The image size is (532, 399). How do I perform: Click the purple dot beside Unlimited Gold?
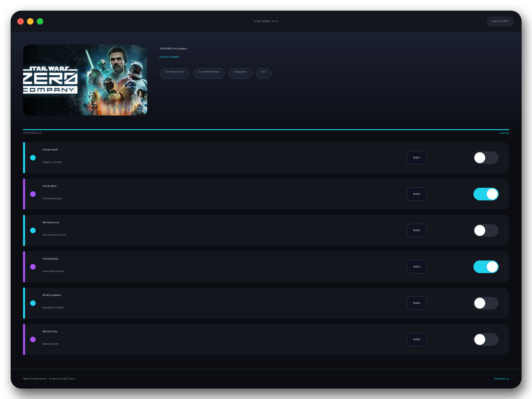[33, 267]
